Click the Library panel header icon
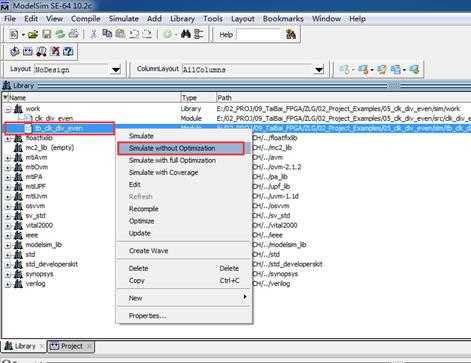This screenshot has height=363, width=471. point(7,85)
